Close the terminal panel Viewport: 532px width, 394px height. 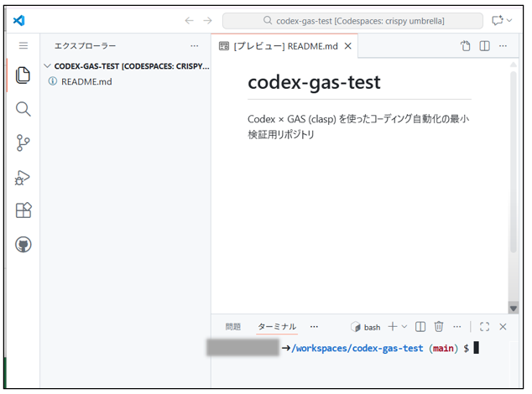coord(503,327)
